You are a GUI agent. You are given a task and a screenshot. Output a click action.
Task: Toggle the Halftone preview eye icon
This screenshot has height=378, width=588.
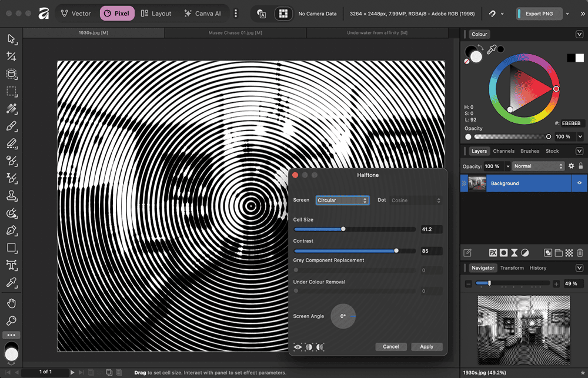[x=298, y=347]
